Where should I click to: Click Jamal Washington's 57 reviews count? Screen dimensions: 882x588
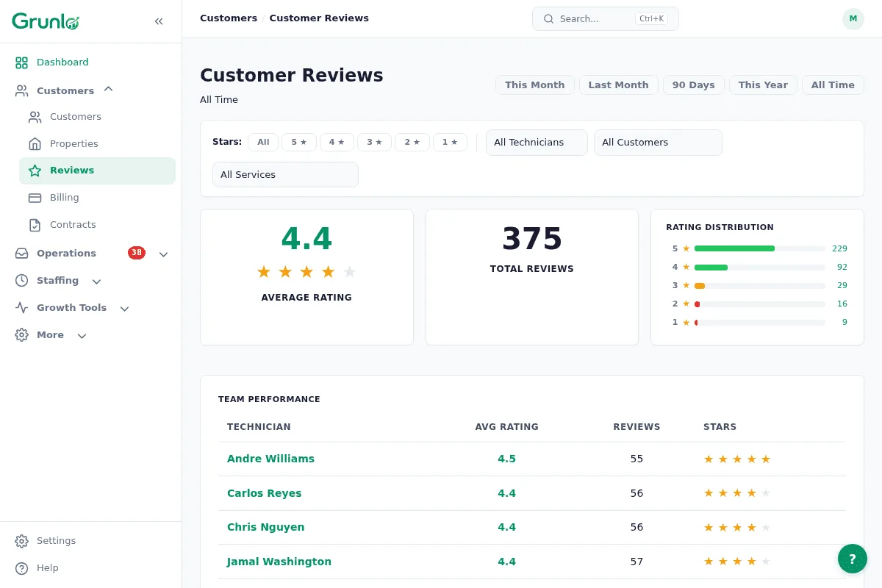click(637, 562)
